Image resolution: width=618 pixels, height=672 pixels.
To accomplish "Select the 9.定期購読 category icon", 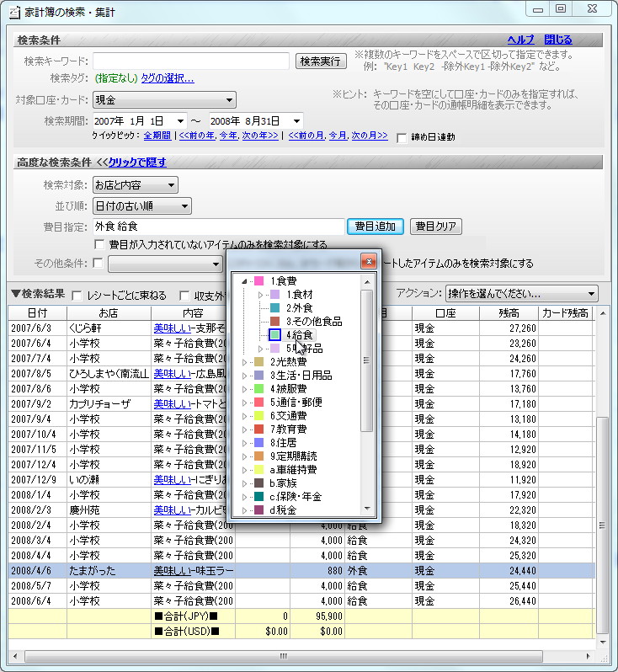I will tap(258, 456).
